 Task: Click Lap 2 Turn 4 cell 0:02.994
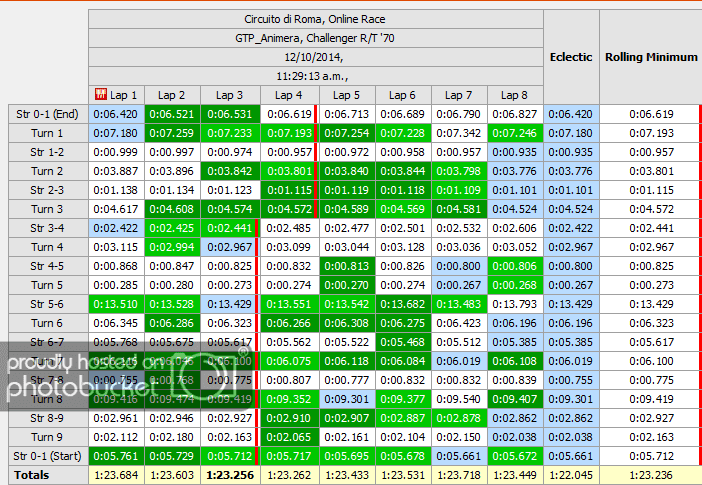pos(172,247)
